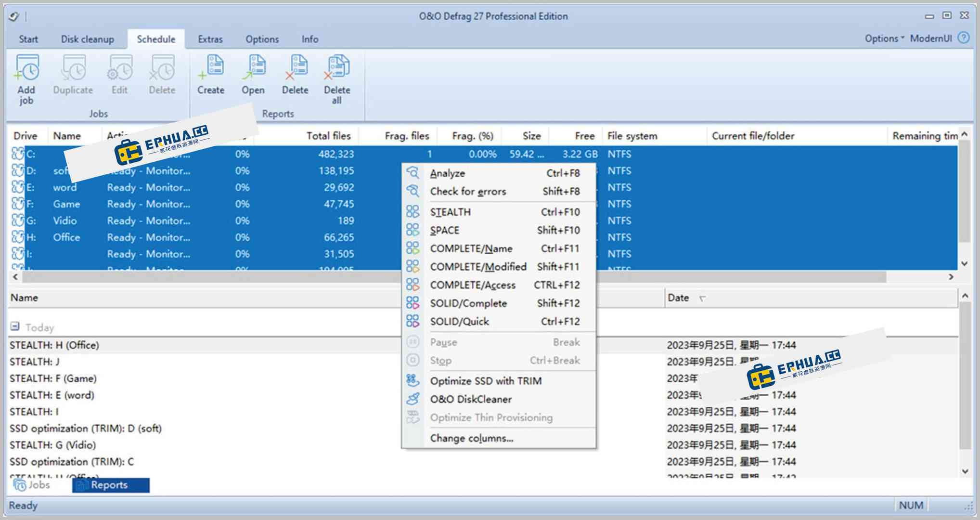Screen dimensions: 980x520
Task: Click the O&O DiskCleaner icon
Action: pyautogui.click(x=413, y=399)
